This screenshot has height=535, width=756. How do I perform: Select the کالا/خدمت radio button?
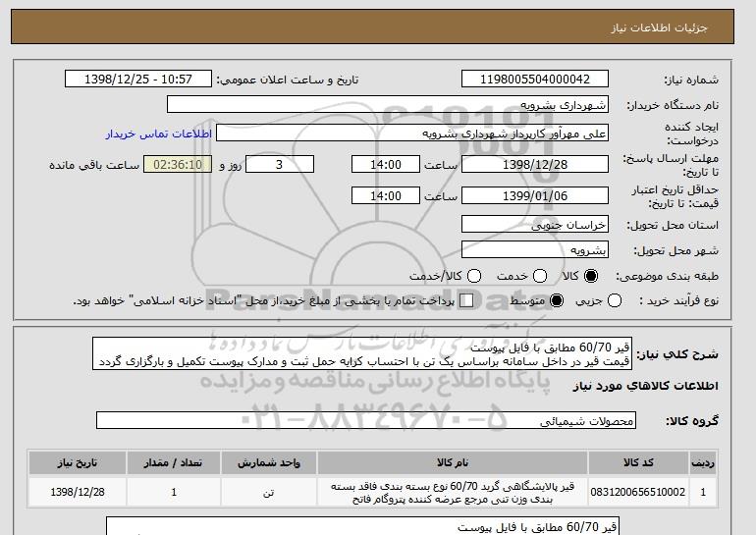coord(474,276)
